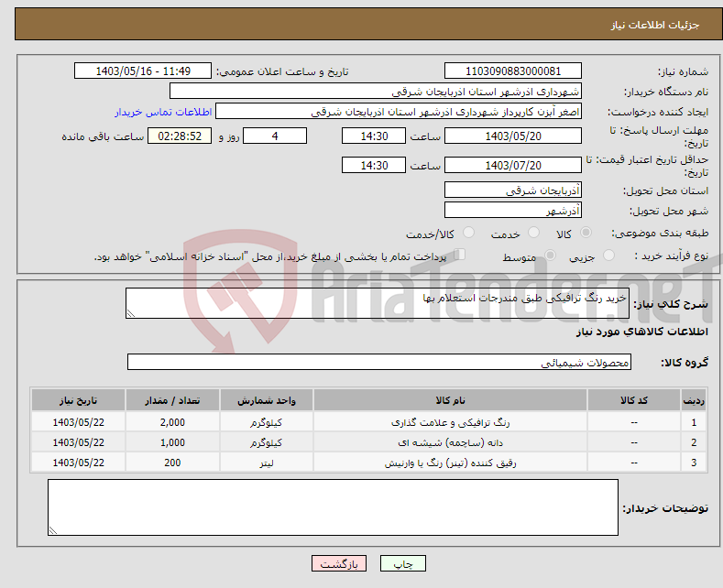Click the چاپ print button
723x588 pixels.
[403, 563]
